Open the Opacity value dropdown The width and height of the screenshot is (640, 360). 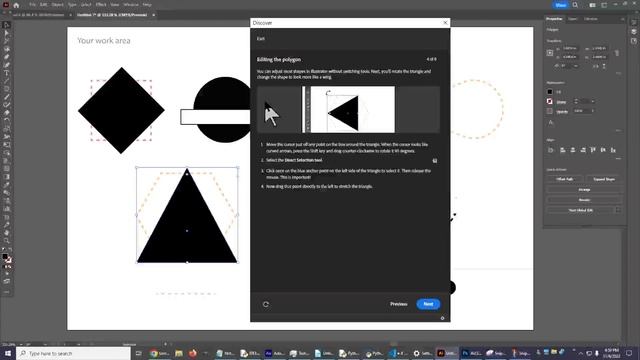(593, 111)
